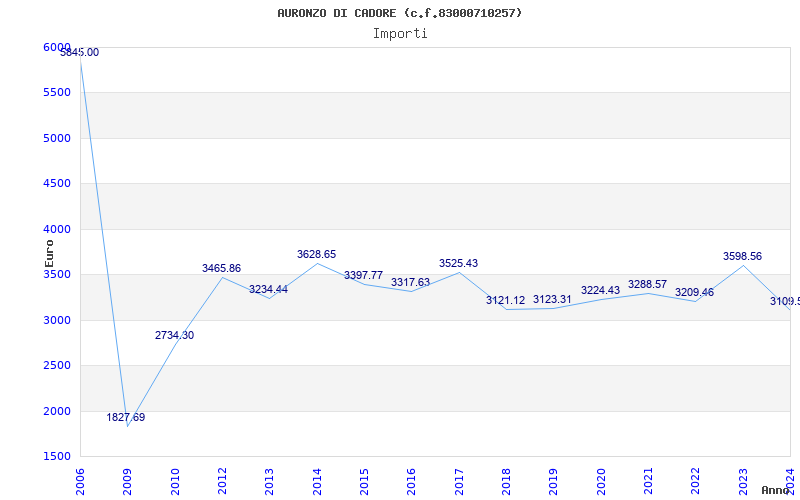Select the 3317.63 value label

pyautogui.click(x=410, y=282)
